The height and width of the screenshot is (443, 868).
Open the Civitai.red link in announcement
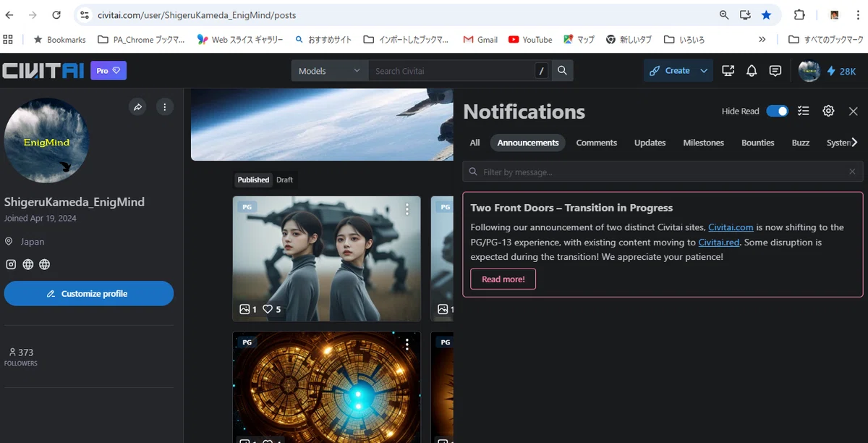click(x=720, y=242)
